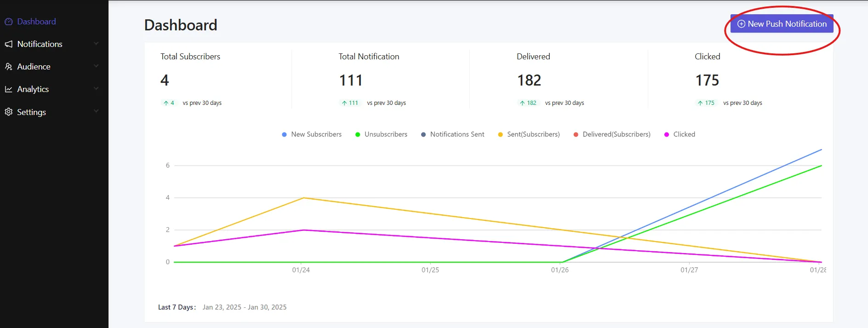The image size is (868, 328).
Task: Expand the Notifications menu chevron
Action: (96, 44)
